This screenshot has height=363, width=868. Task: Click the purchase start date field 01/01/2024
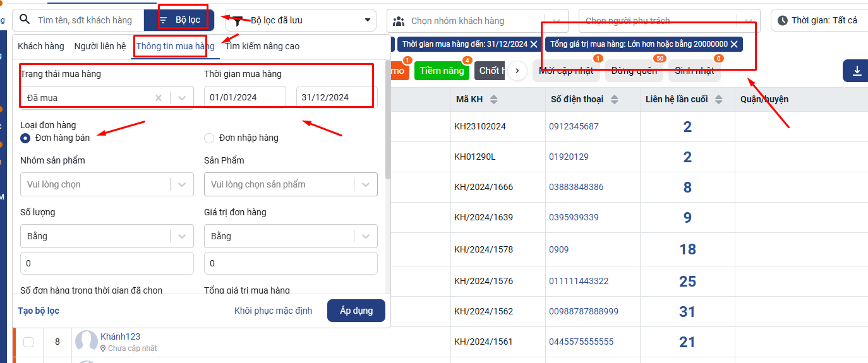coord(244,97)
